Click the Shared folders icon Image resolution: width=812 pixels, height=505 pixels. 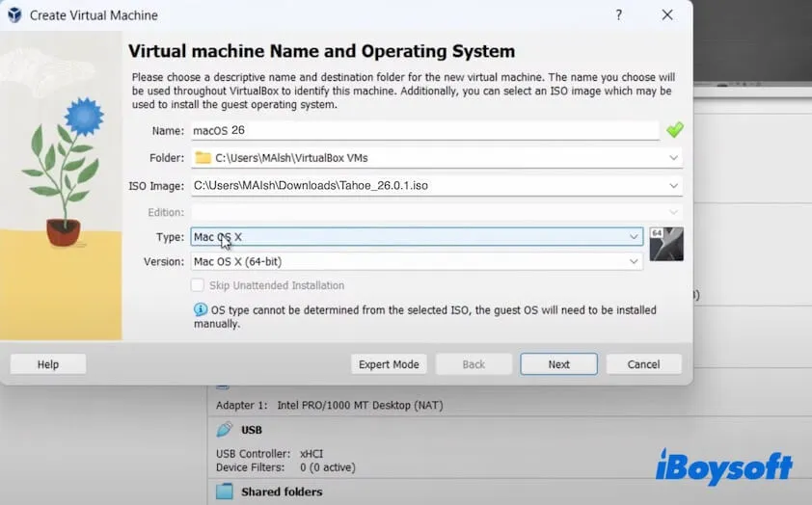[x=225, y=492]
